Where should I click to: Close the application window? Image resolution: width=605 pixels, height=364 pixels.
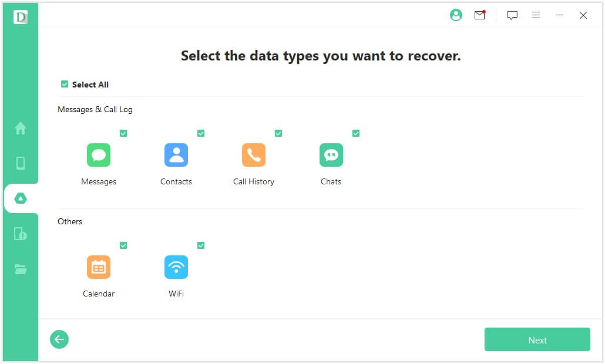583,15
